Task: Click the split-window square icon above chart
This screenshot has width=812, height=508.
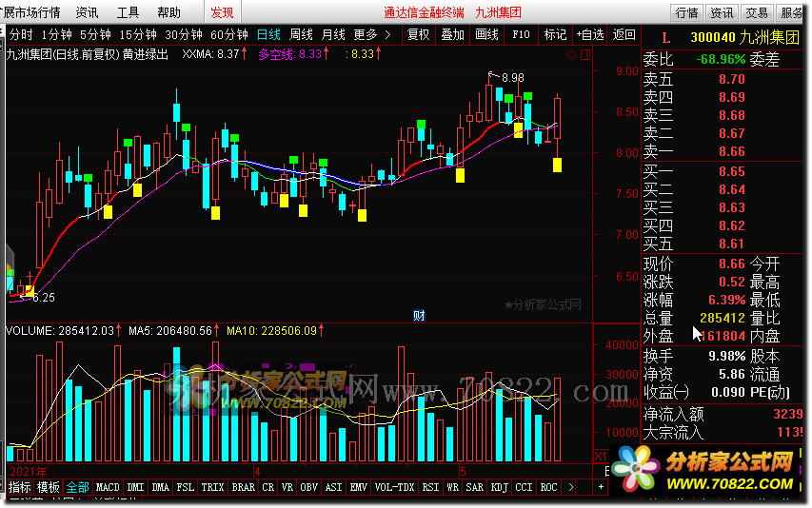Action: point(585,54)
